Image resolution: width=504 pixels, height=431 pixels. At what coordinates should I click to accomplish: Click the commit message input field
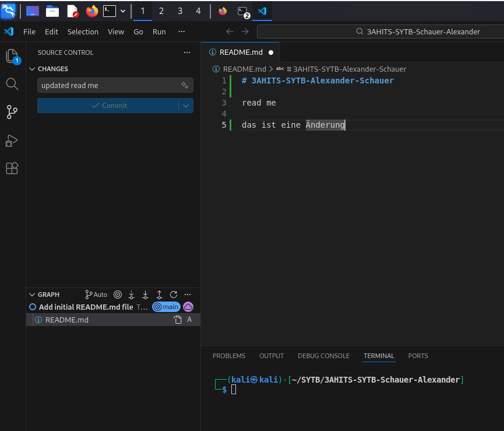[x=108, y=86]
